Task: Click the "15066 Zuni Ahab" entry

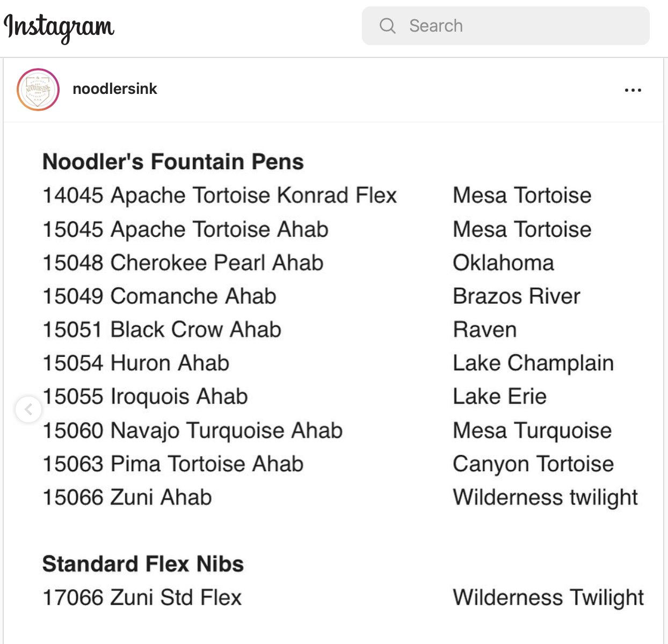Action: click(x=127, y=497)
